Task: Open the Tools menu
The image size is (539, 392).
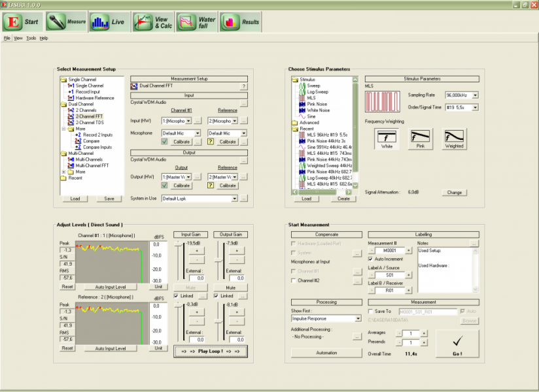Action: (x=31, y=39)
